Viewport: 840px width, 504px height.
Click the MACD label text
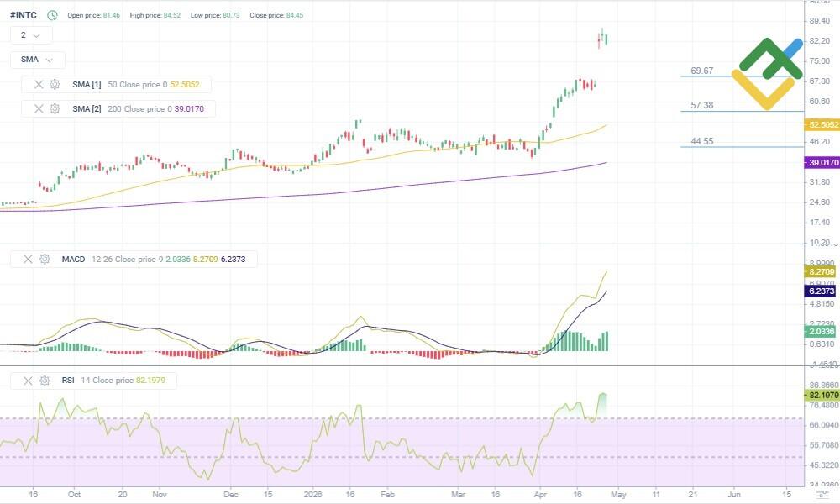(x=73, y=260)
